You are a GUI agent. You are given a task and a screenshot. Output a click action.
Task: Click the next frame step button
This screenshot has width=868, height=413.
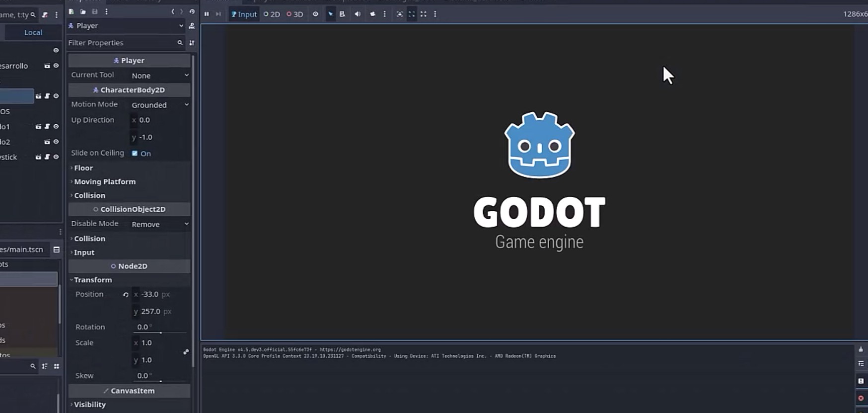[x=218, y=14]
